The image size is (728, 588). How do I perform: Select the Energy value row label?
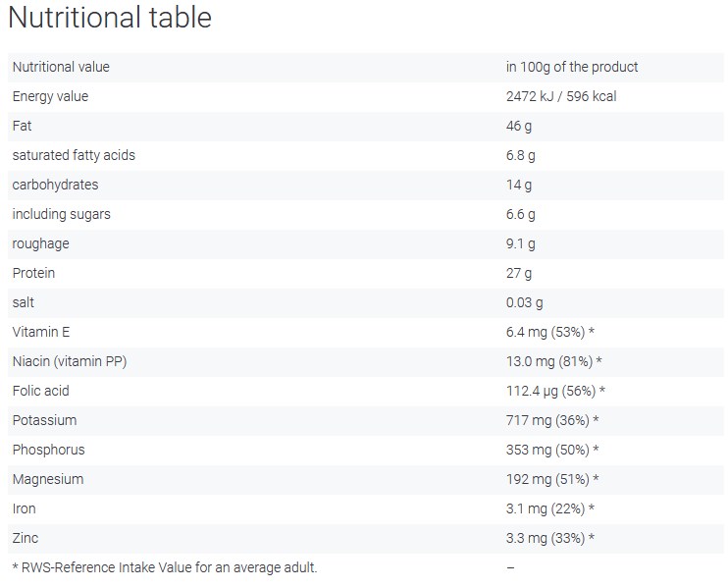click(x=50, y=96)
